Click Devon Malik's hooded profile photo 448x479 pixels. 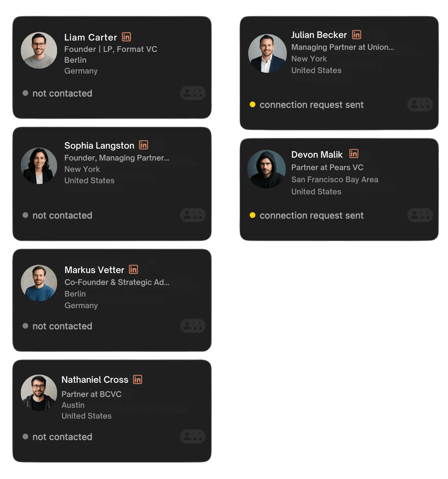tap(267, 169)
